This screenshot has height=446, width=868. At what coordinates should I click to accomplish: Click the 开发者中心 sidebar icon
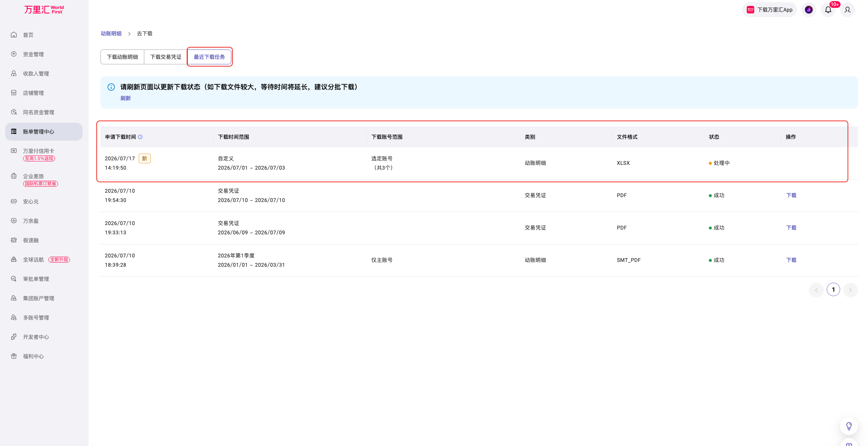14,337
